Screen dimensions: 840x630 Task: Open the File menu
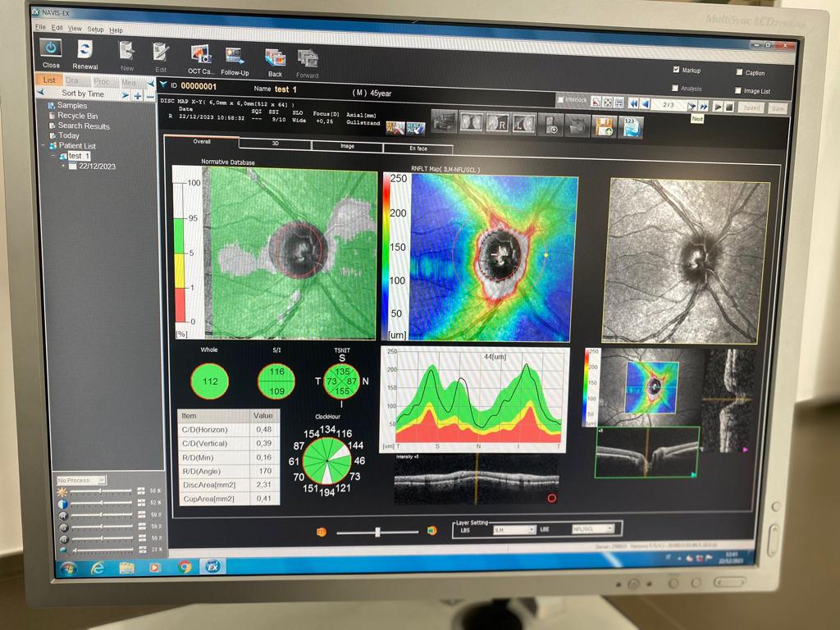point(41,27)
